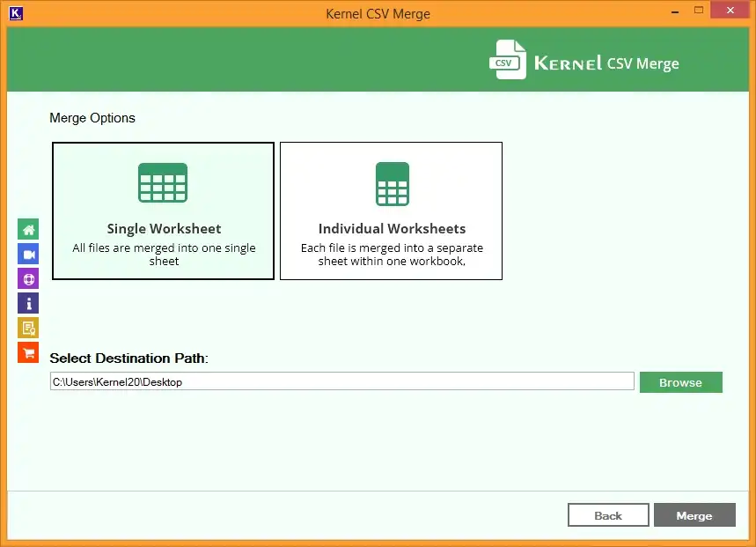The image size is (756, 547).
Task: Go Back to the previous step
Action: [x=608, y=515]
